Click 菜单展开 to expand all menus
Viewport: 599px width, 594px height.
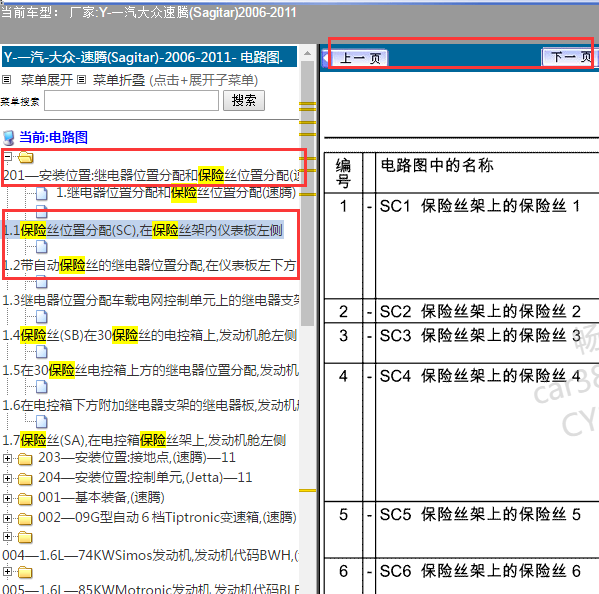point(47,80)
